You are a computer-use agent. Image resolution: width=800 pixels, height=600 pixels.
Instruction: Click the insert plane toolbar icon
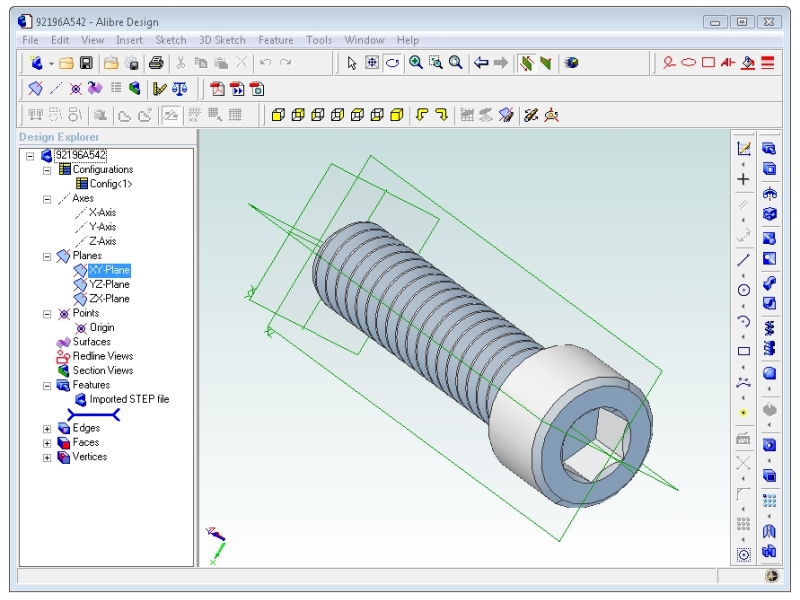35,89
